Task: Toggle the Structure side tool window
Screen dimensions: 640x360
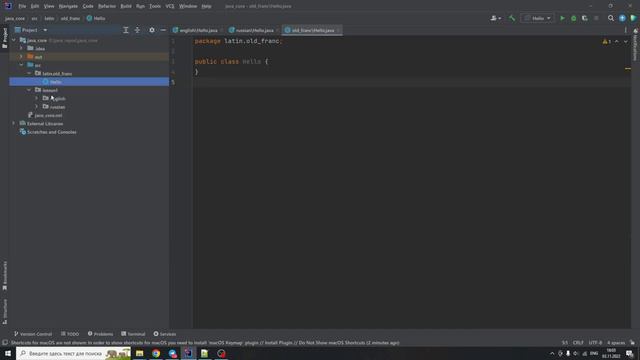Action: tap(5, 312)
